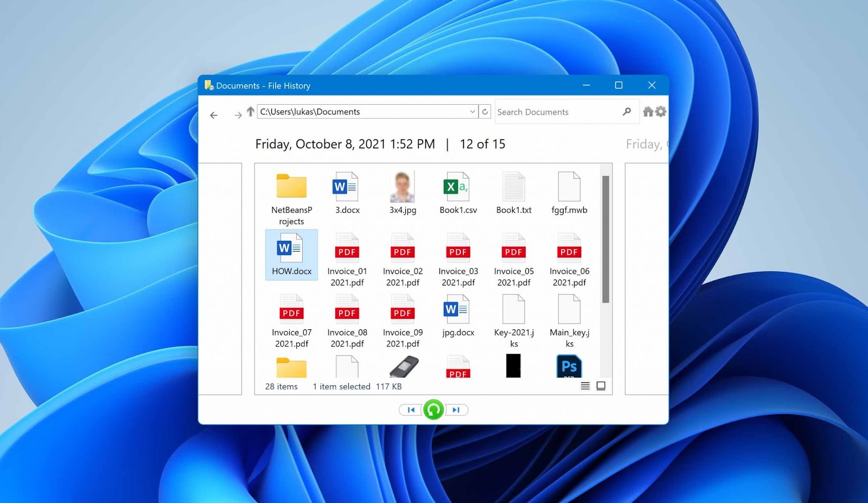Select the 3.docx file
This screenshot has height=503, width=868.
(x=347, y=194)
